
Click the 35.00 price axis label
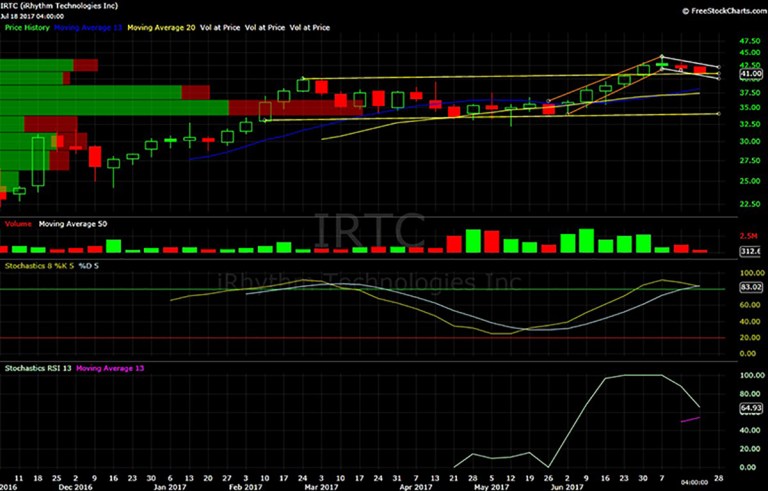(x=750, y=107)
